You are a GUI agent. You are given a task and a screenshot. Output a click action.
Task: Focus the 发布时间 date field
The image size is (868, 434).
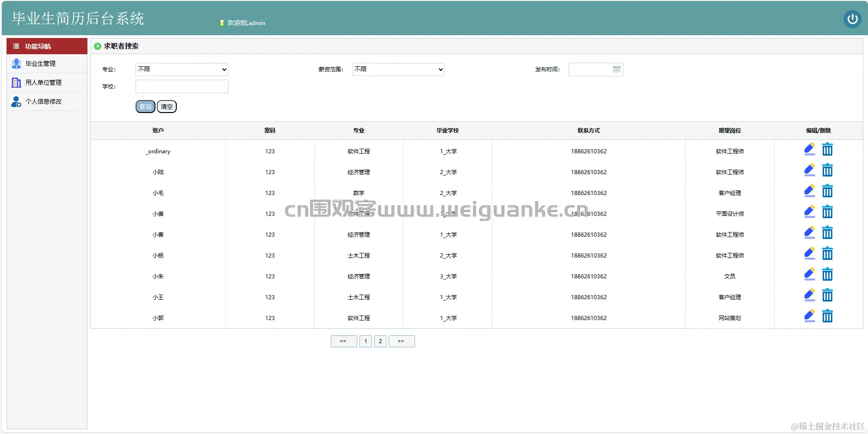[x=595, y=69]
